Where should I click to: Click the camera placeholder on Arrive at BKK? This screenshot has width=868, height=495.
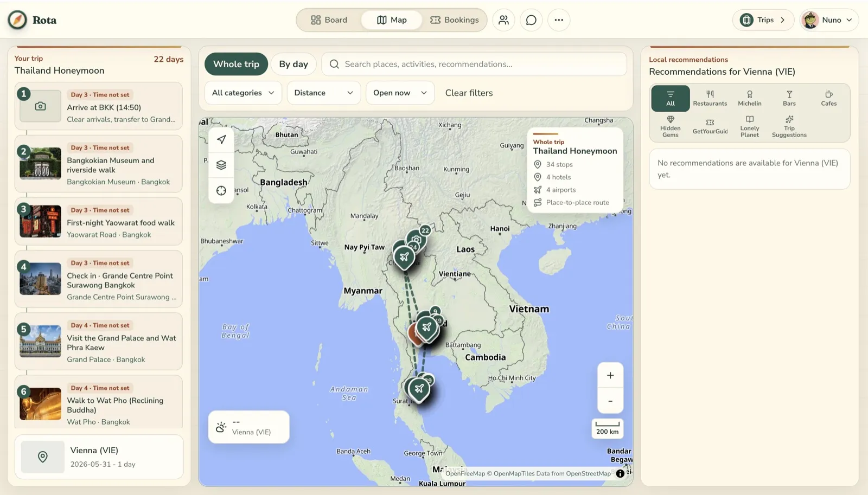click(x=41, y=106)
